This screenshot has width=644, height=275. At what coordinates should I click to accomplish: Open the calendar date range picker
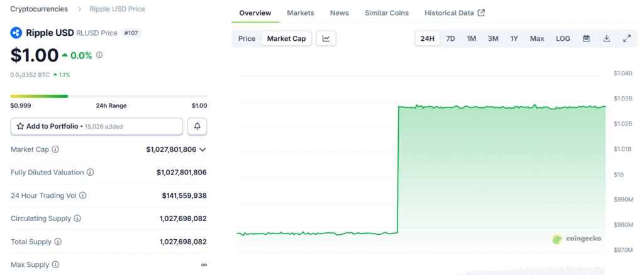587,38
